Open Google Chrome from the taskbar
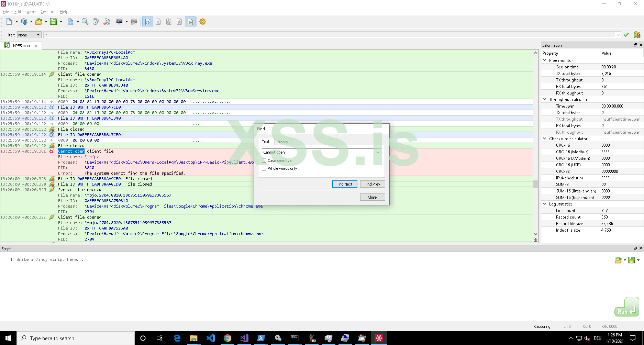 point(227,338)
